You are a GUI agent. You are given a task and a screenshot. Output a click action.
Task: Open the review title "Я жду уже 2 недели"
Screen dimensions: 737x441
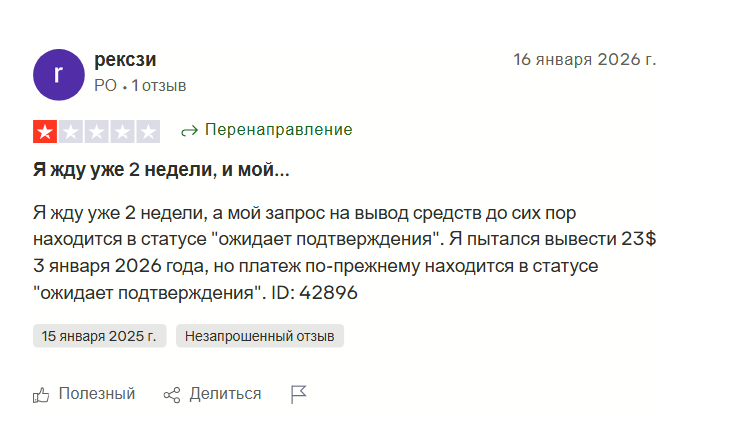coord(161,170)
